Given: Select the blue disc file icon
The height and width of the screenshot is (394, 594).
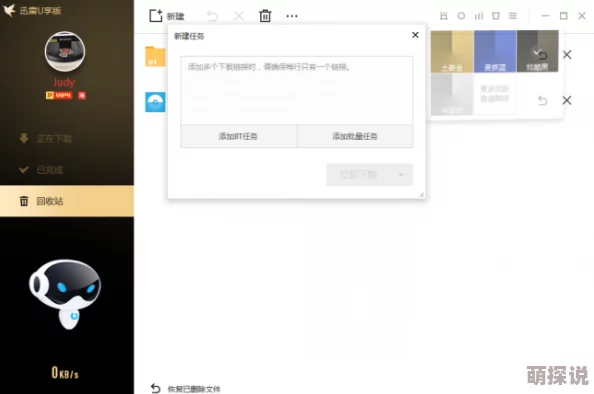Looking at the screenshot, I should (155, 102).
